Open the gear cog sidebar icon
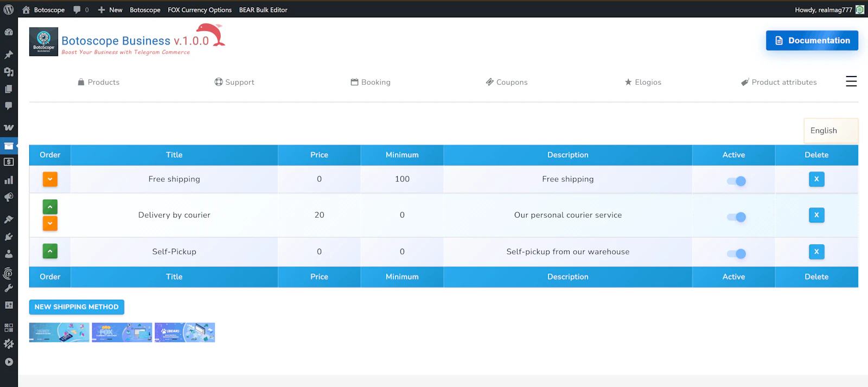 (x=9, y=344)
